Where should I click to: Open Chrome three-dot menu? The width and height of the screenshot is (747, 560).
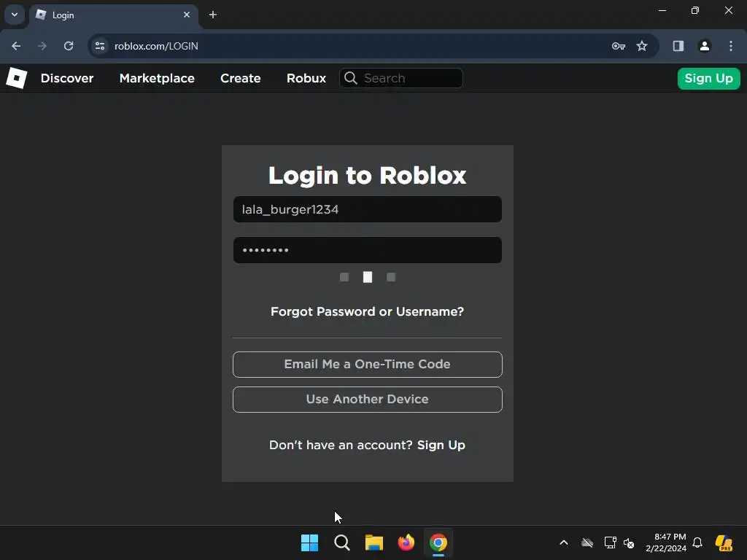731,46
